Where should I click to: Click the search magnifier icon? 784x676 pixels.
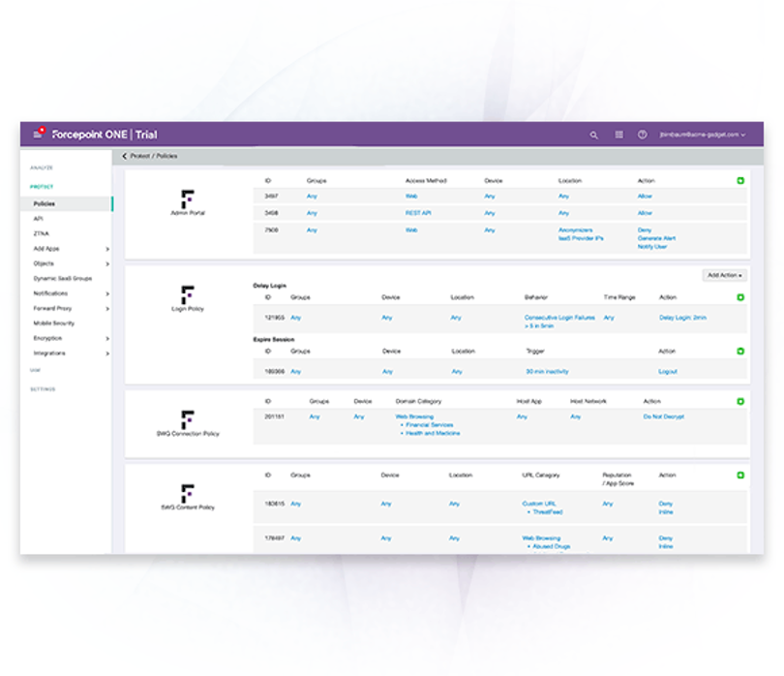[594, 136]
